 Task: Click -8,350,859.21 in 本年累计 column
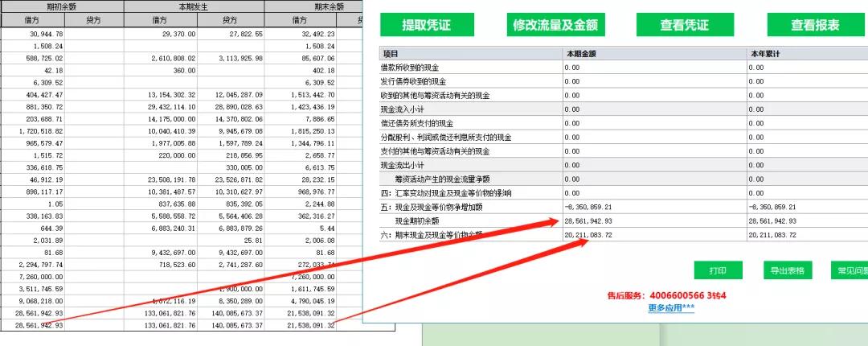point(772,207)
